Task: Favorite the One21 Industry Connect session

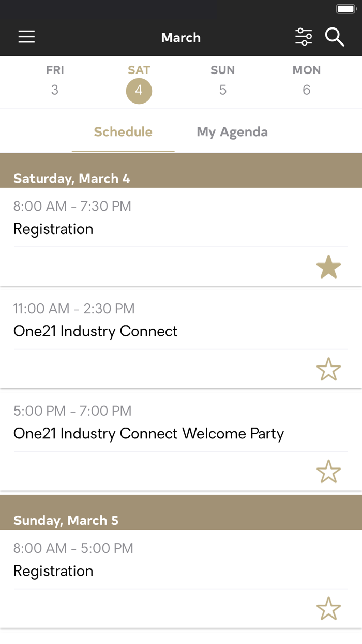Action: (x=328, y=369)
